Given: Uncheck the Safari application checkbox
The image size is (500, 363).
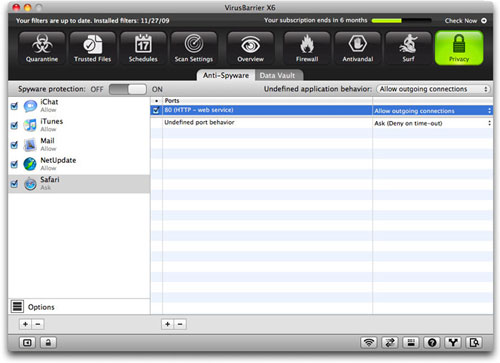Looking at the screenshot, I should [x=14, y=184].
